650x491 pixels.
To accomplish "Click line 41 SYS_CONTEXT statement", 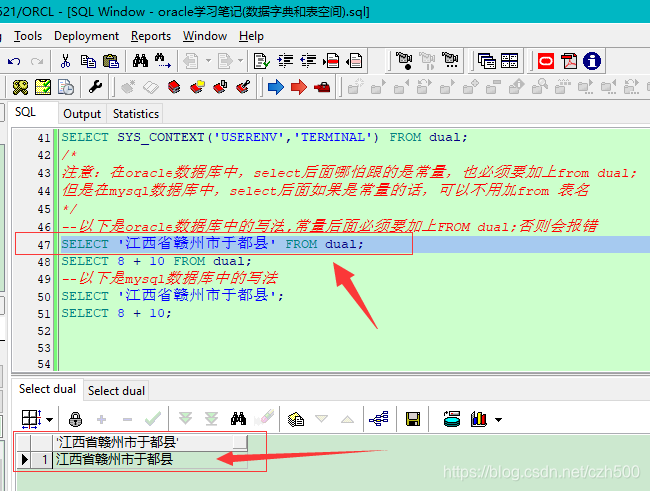I will 264,137.
